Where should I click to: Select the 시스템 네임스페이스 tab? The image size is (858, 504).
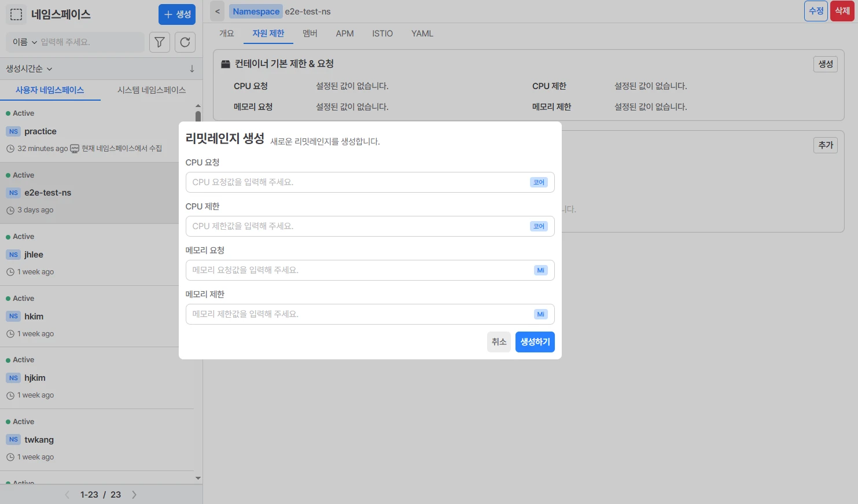tap(152, 90)
